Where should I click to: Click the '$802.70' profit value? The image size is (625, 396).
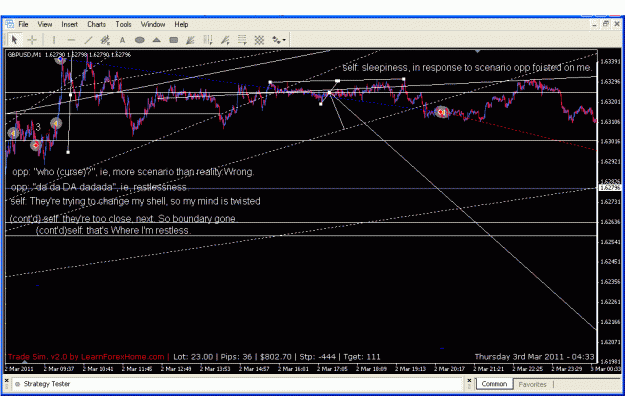click(x=276, y=357)
